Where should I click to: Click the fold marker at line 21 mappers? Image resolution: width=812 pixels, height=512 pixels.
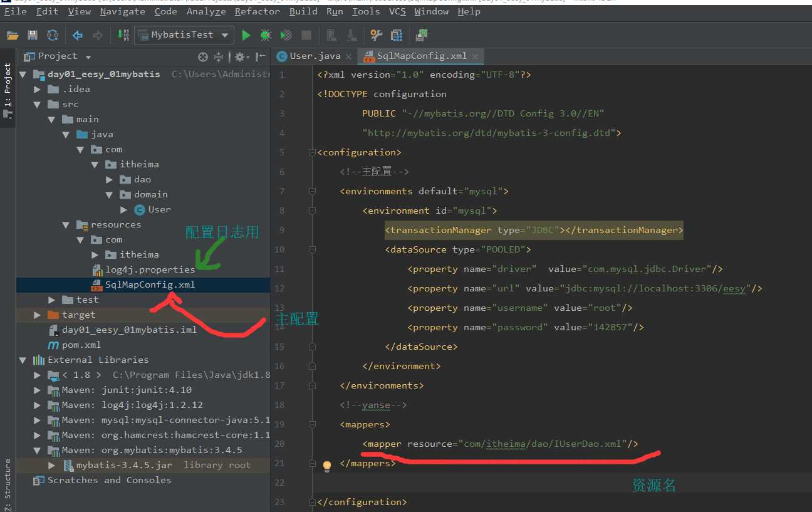[x=312, y=463]
